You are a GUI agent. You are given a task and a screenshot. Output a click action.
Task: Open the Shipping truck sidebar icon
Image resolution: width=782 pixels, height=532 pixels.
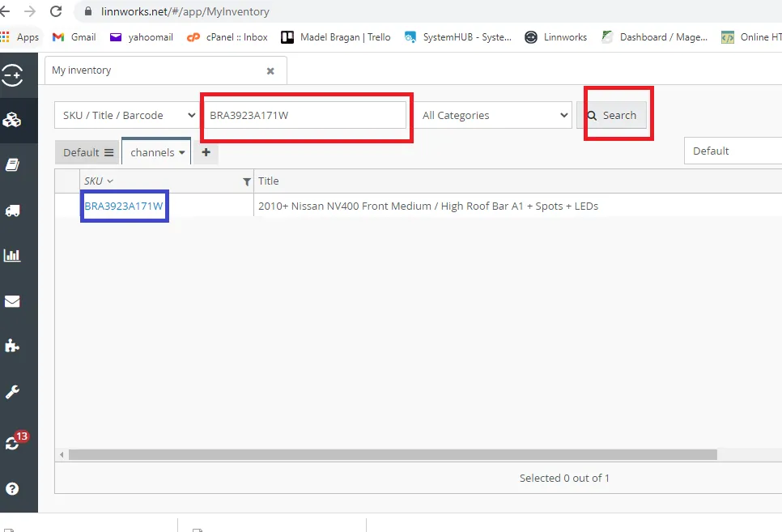12,211
